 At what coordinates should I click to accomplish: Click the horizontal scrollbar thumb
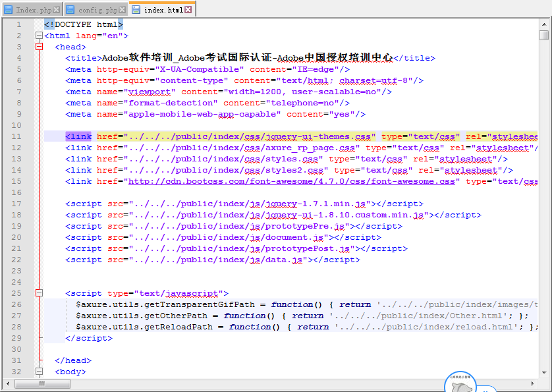click(x=42, y=383)
